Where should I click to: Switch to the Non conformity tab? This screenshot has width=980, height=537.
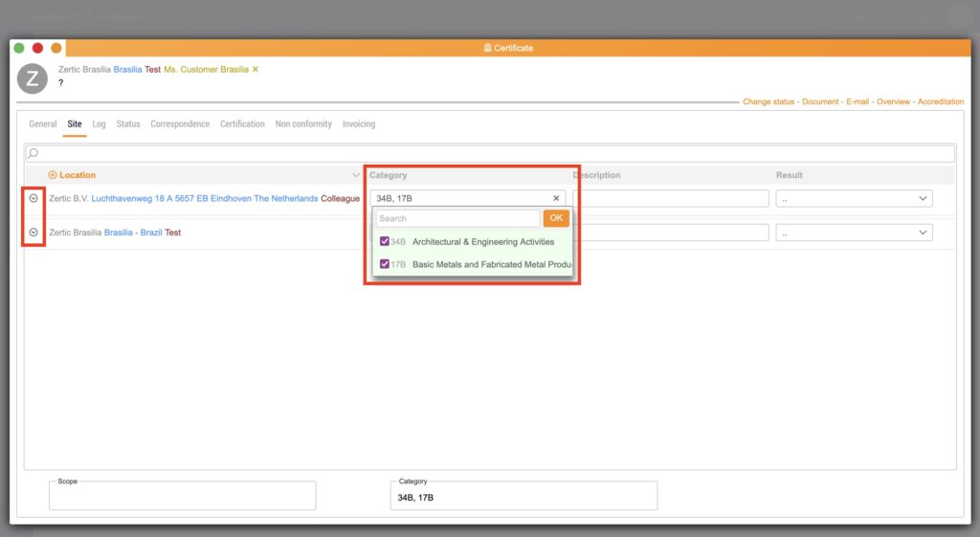pyautogui.click(x=303, y=124)
